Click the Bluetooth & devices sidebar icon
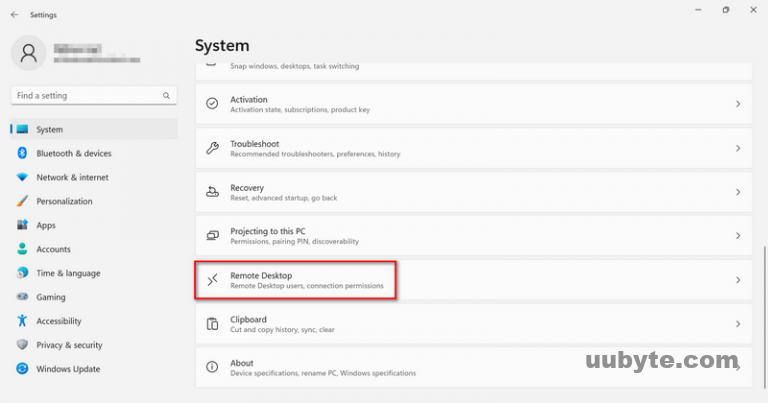Image resolution: width=768 pixels, height=403 pixels. point(22,153)
